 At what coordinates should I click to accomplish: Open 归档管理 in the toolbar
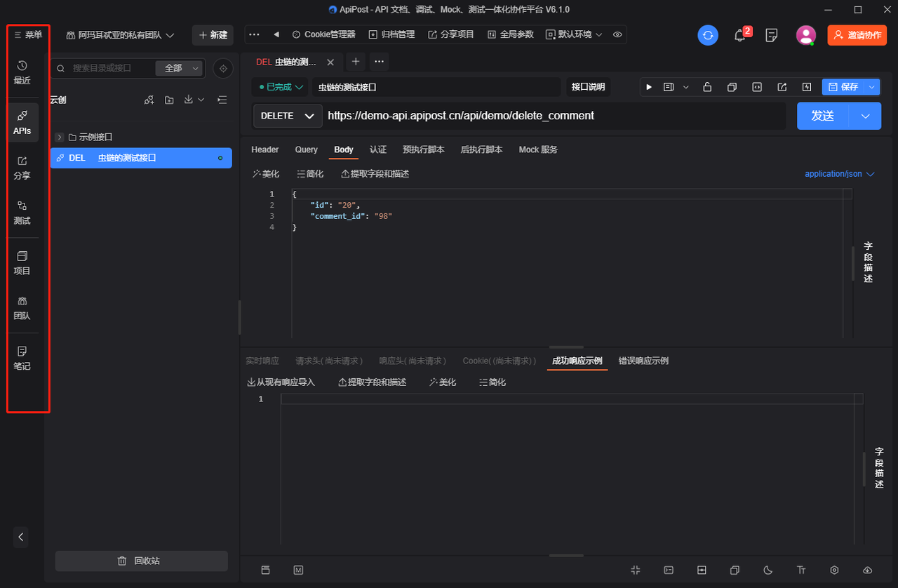coord(394,34)
